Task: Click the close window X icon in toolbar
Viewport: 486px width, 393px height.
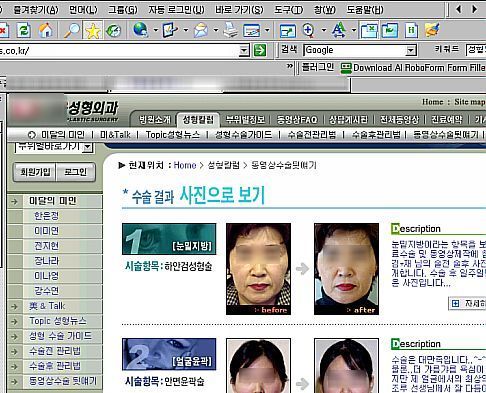Action: pyautogui.click(x=369, y=31)
